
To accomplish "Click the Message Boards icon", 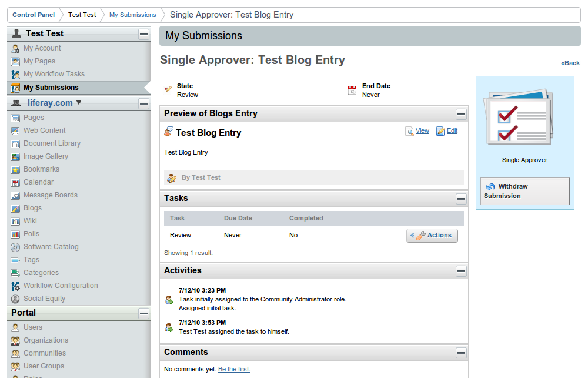I will click(x=15, y=195).
